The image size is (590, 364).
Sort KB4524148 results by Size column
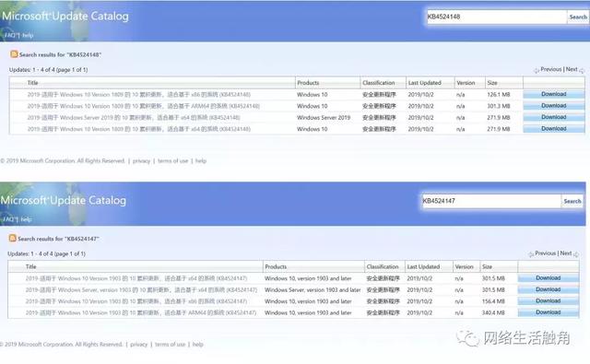492,83
